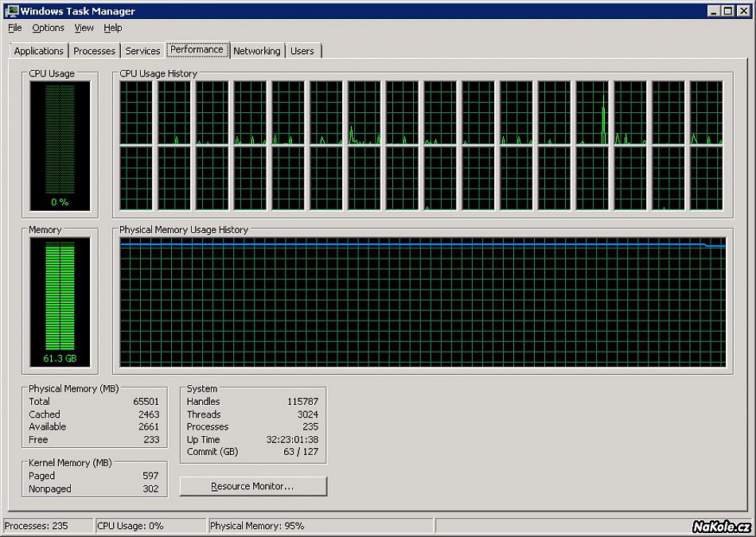756x537 pixels.
Task: Open the View menu
Action: pyautogui.click(x=84, y=28)
